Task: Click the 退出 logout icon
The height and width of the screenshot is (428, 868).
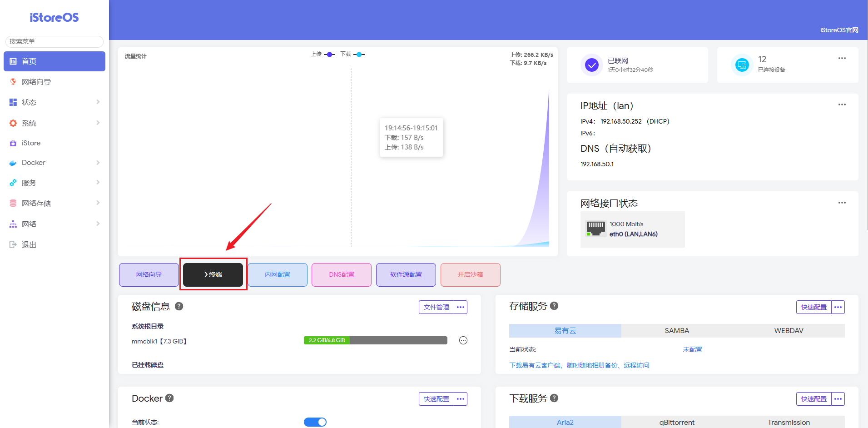Action: pyautogui.click(x=13, y=244)
